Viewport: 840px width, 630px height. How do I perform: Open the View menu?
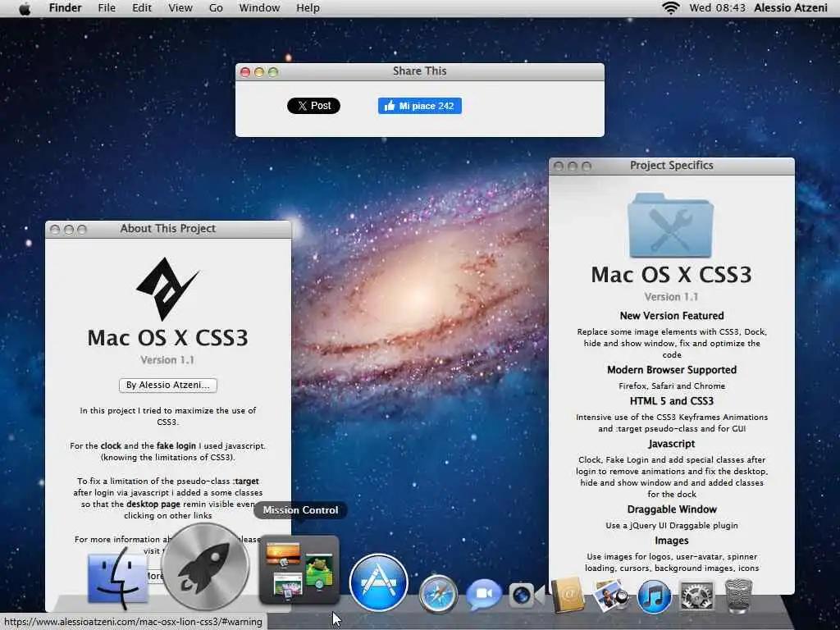click(x=180, y=8)
